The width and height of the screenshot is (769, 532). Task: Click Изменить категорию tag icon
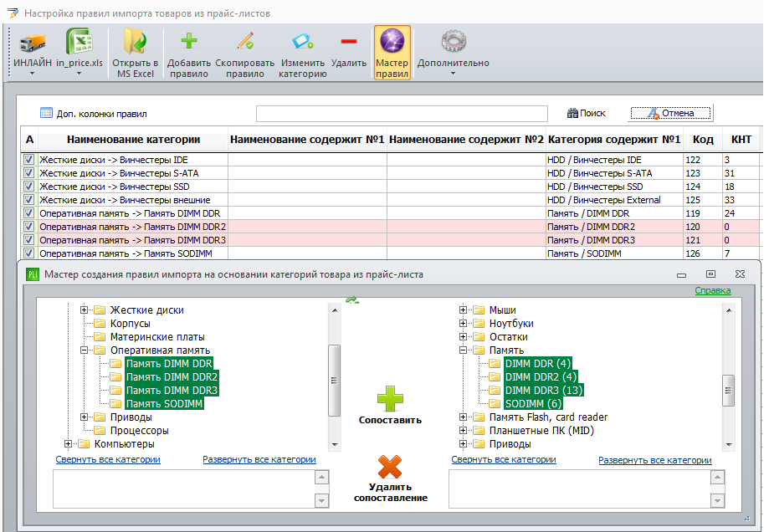pos(303,41)
